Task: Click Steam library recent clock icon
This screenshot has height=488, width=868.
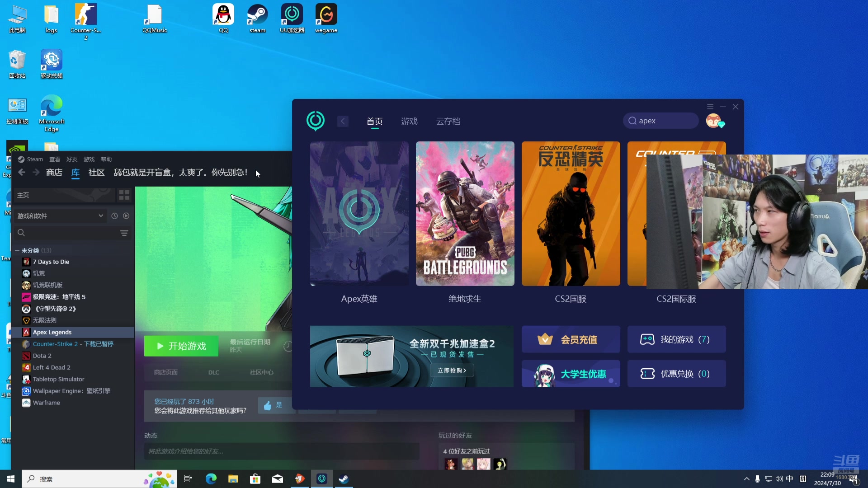Action: click(114, 216)
